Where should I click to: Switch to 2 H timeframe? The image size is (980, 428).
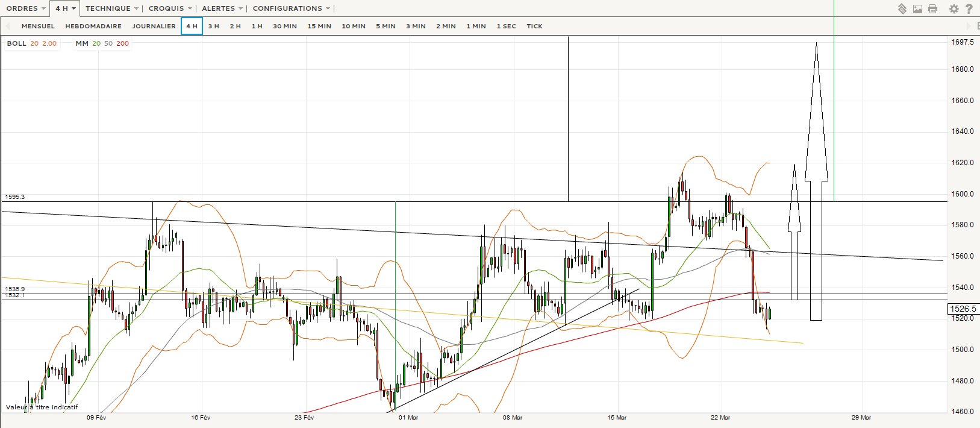point(235,26)
